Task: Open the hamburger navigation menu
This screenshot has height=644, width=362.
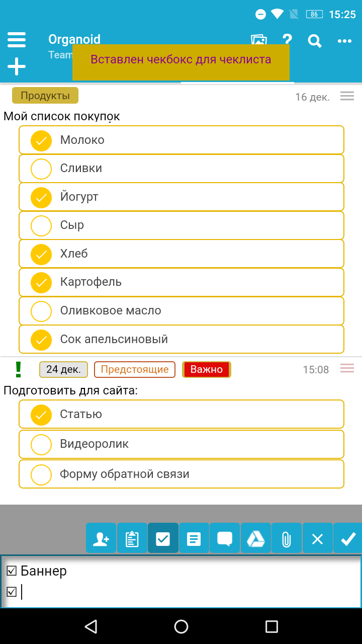Action: [x=17, y=40]
